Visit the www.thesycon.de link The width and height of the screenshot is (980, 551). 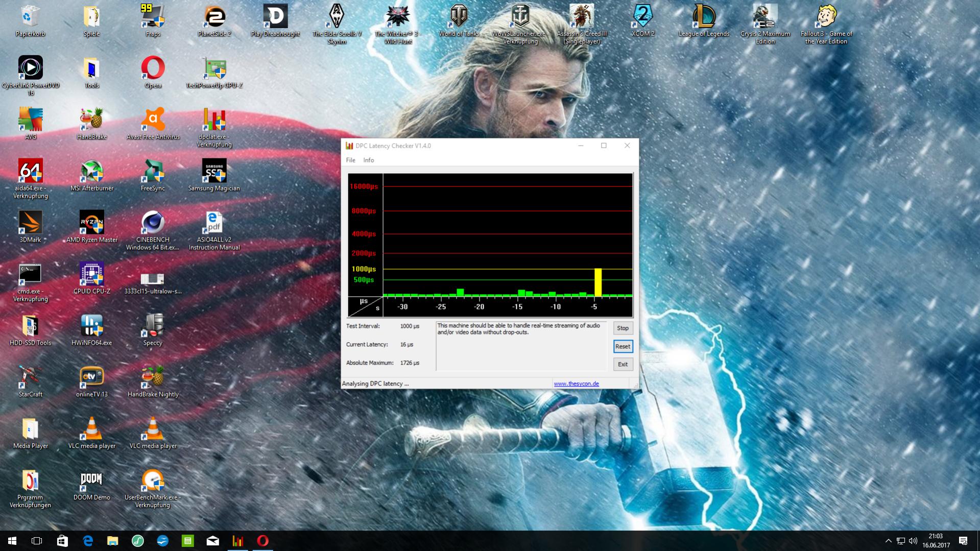click(x=576, y=384)
